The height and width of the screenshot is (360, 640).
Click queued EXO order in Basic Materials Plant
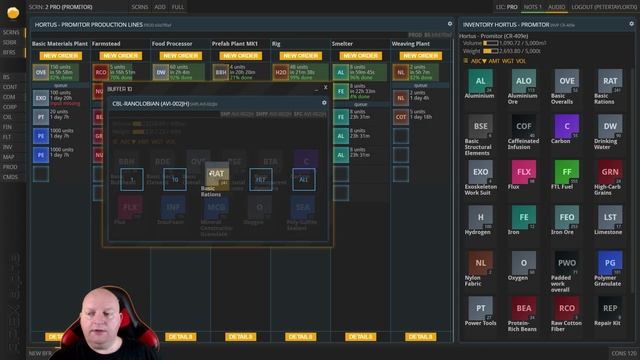41,98
